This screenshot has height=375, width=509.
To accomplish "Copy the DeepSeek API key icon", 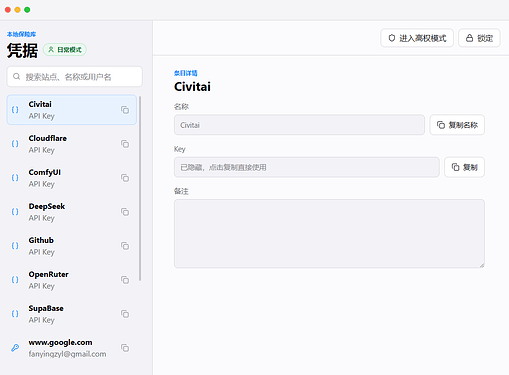I will click(x=125, y=212).
